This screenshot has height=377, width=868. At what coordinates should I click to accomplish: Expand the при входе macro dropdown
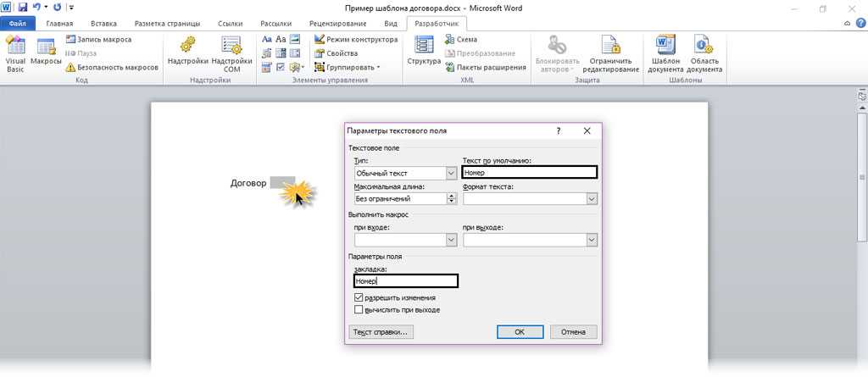pyautogui.click(x=451, y=241)
